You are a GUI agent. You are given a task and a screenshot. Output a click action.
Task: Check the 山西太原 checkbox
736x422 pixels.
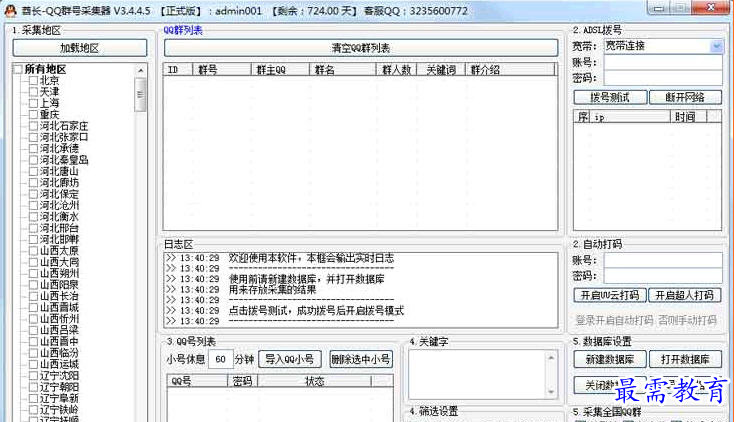coord(33,251)
